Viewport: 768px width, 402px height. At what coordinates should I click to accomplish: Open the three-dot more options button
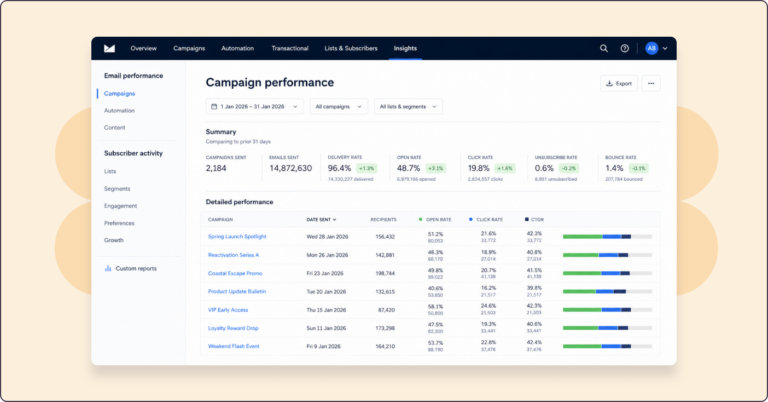pos(651,83)
